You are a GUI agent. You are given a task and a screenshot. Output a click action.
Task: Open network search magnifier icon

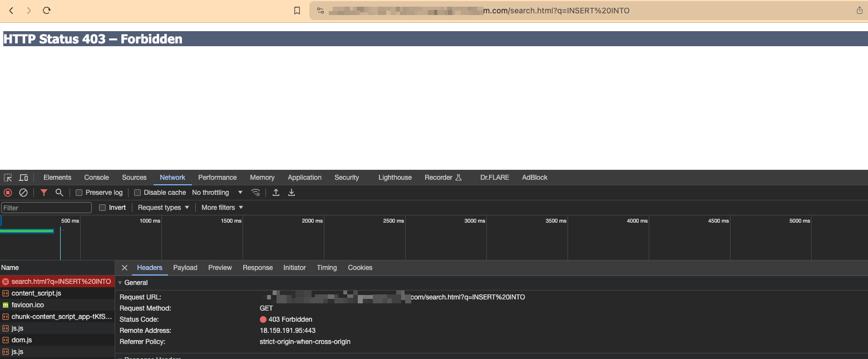point(59,193)
